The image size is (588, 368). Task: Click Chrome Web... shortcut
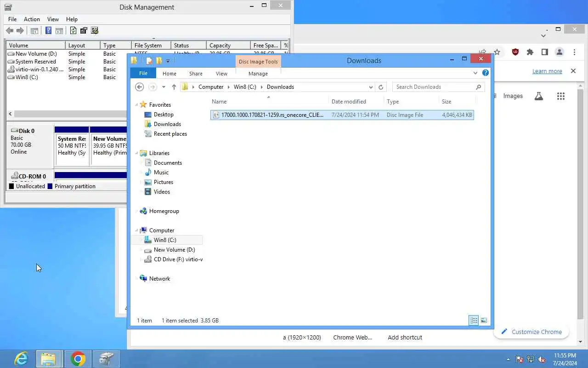(x=352, y=337)
